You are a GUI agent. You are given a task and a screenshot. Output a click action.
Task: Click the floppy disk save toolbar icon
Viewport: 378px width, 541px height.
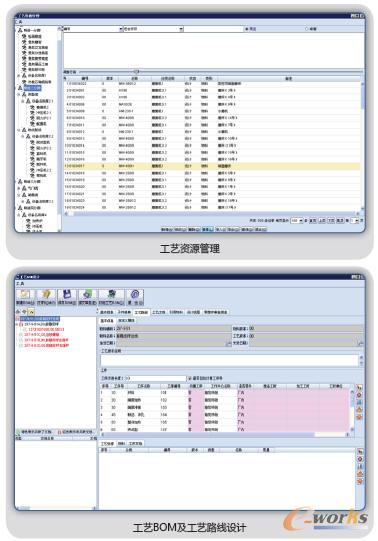pyautogui.click(x=67, y=294)
